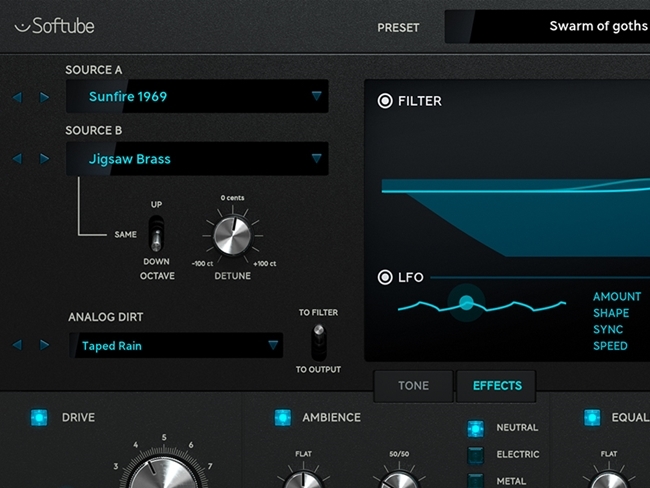Select previous Analog Dirt sample arrow

[x=17, y=345]
